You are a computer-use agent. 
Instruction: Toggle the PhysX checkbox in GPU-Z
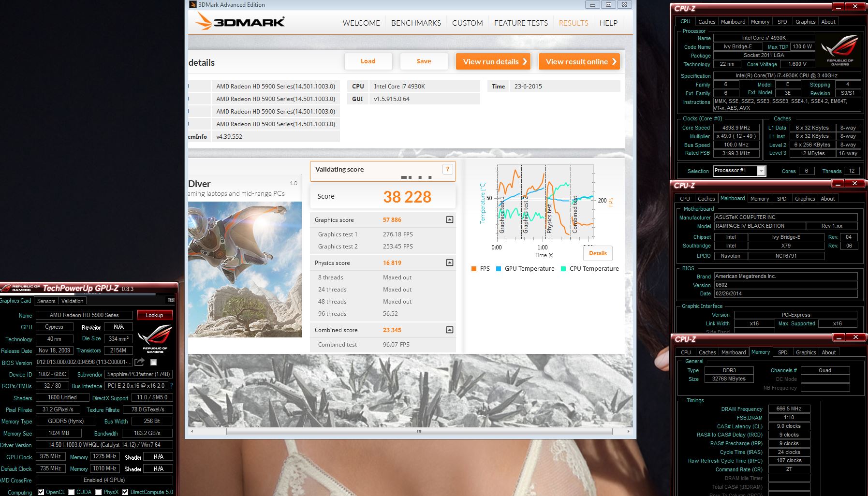click(99, 492)
